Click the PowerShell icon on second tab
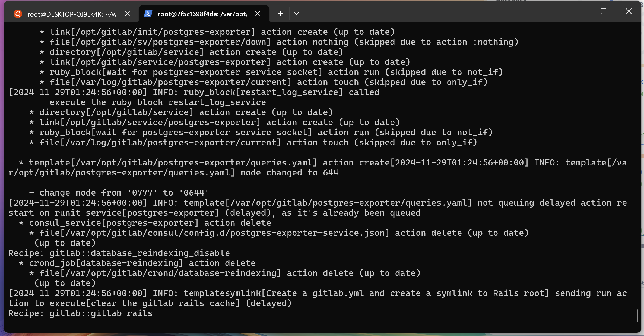This screenshot has width=644, height=336. tap(148, 14)
